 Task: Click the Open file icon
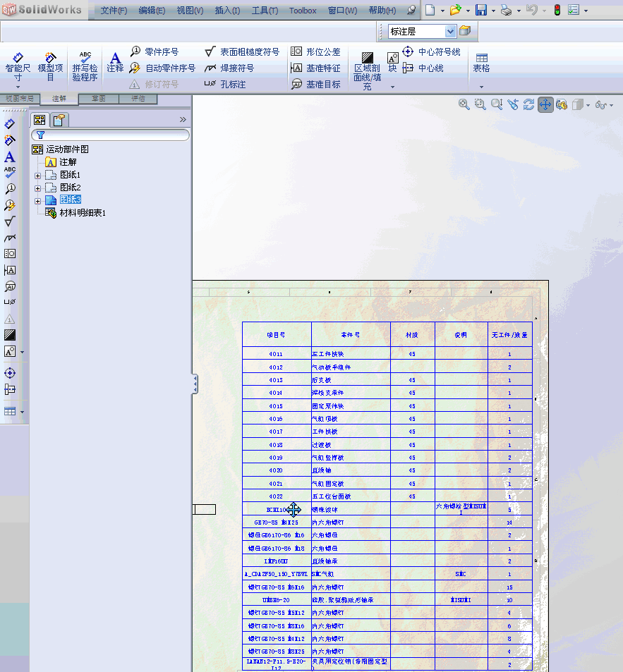coord(455,10)
